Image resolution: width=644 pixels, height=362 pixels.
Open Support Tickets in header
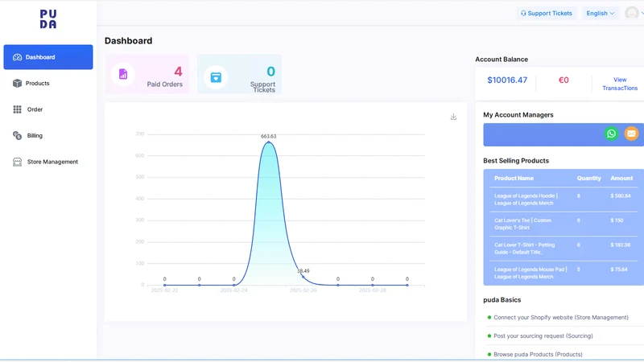[x=547, y=13]
